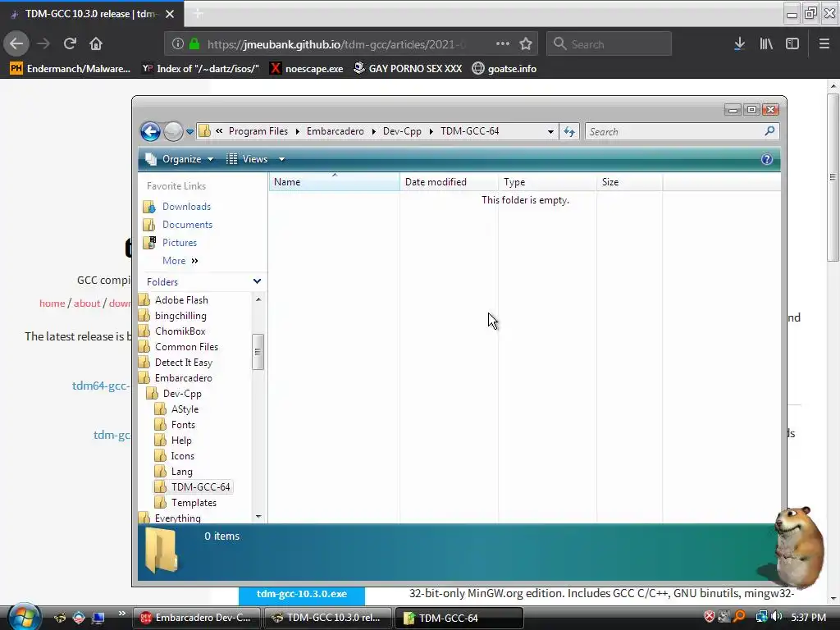Select ChomikBox folder in tree

(x=180, y=331)
